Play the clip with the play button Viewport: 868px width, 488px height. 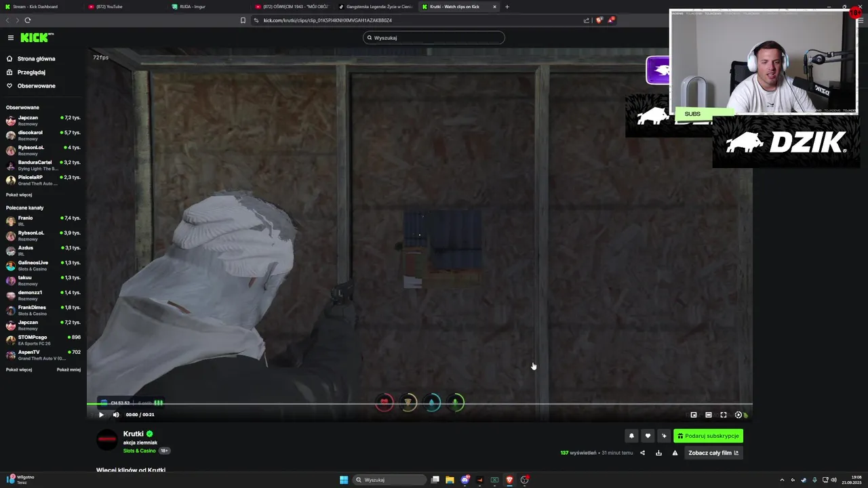(101, 415)
